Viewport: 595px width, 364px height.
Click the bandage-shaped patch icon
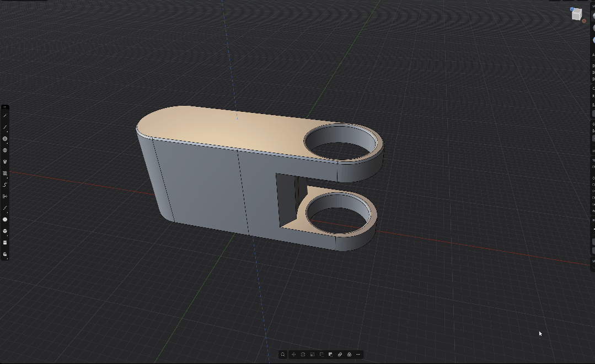coord(340,355)
